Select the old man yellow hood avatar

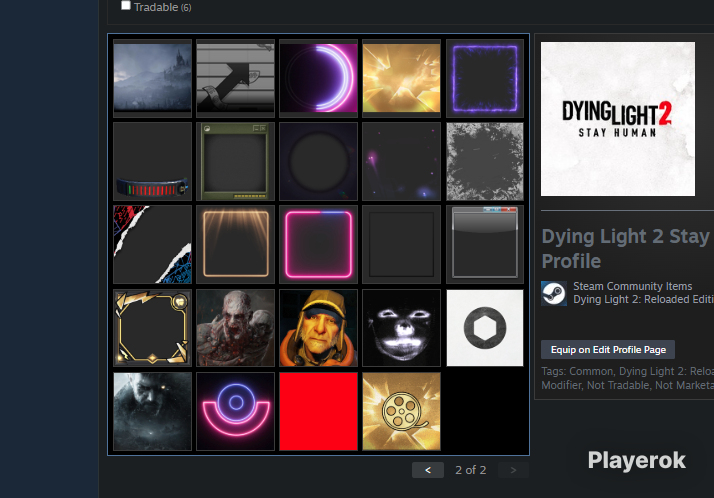click(x=318, y=328)
